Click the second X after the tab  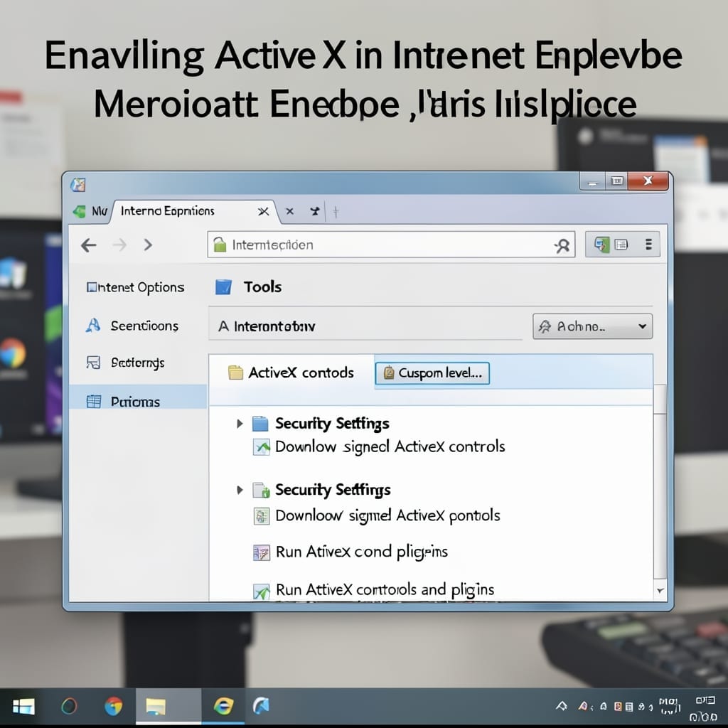(x=290, y=212)
